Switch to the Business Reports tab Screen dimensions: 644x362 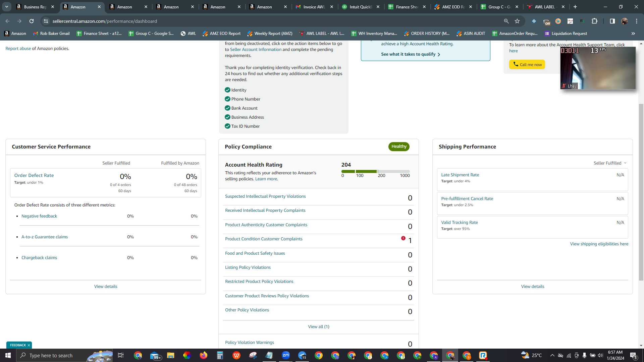[35, 7]
